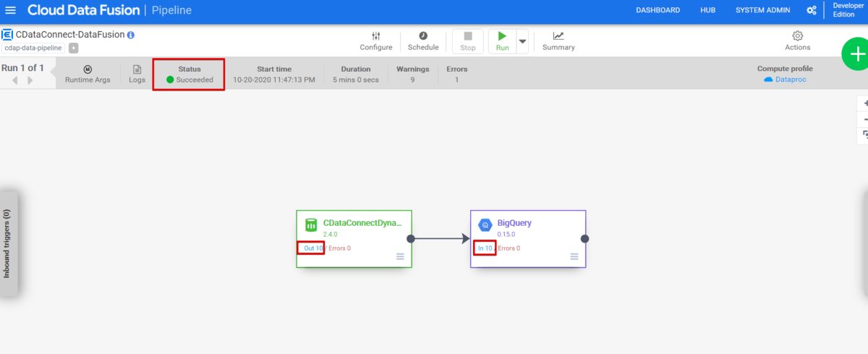Click the Out 10 record count
The width and height of the screenshot is (868, 354).
click(x=313, y=248)
